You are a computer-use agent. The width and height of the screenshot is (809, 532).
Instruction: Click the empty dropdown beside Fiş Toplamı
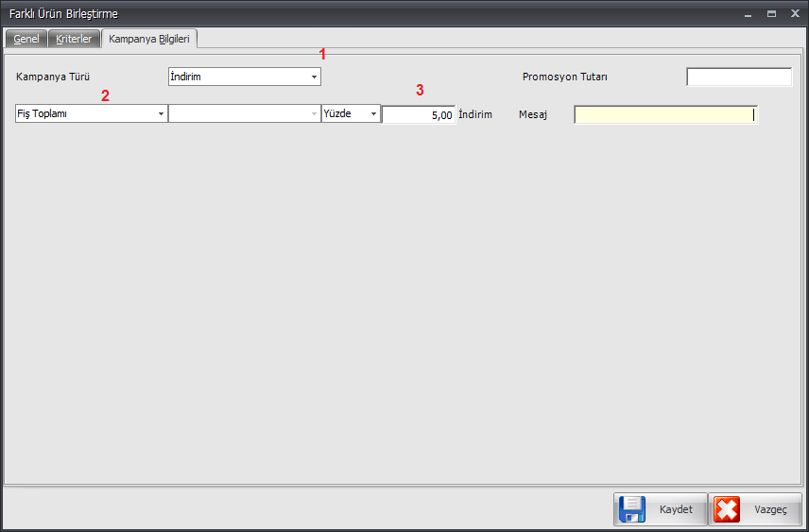[244, 114]
